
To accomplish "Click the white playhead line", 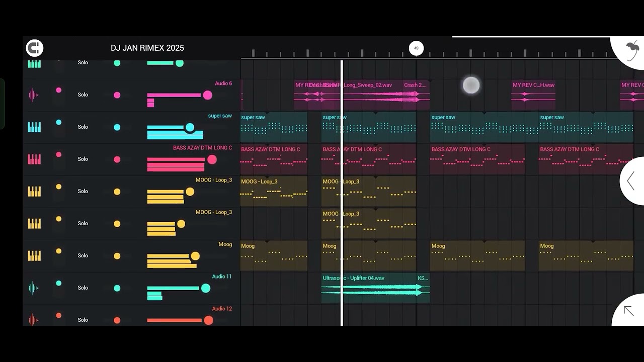I will (342, 193).
